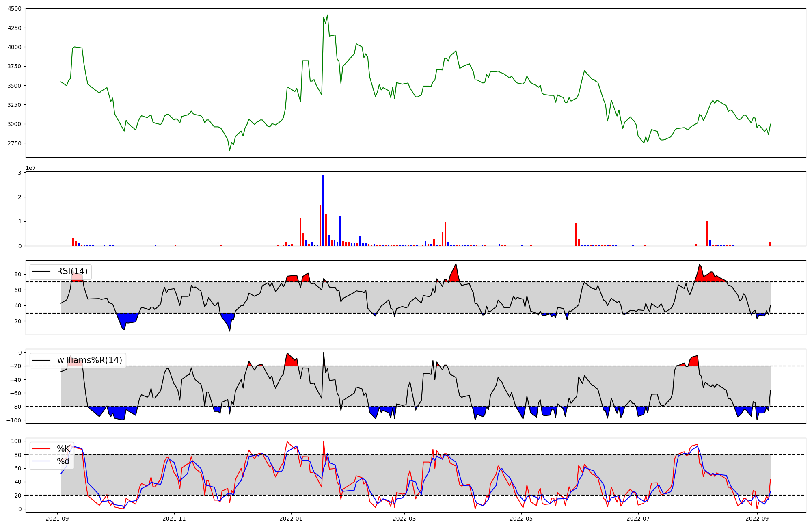Click the williams%R(14) legend label
Image resolution: width=812 pixels, height=528 pixels.
click(x=89, y=360)
